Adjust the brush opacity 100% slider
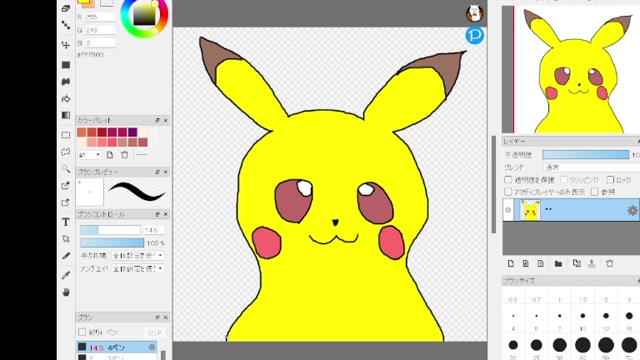 pos(112,243)
